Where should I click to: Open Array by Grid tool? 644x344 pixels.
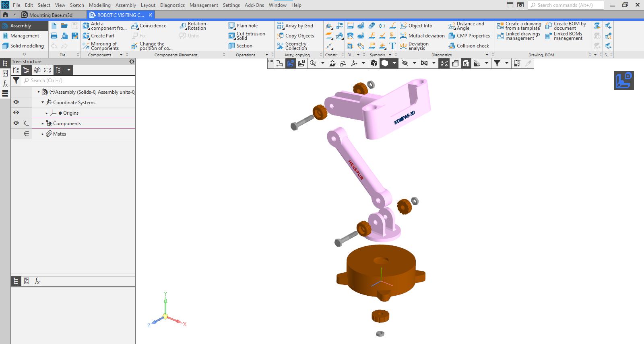click(295, 26)
